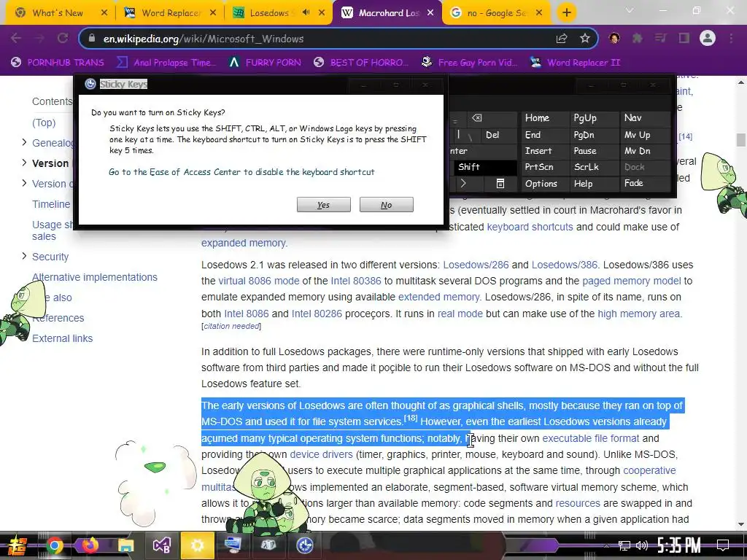Open the Word Replacer II bookmark
This screenshot has height=560, width=747.
pos(576,63)
